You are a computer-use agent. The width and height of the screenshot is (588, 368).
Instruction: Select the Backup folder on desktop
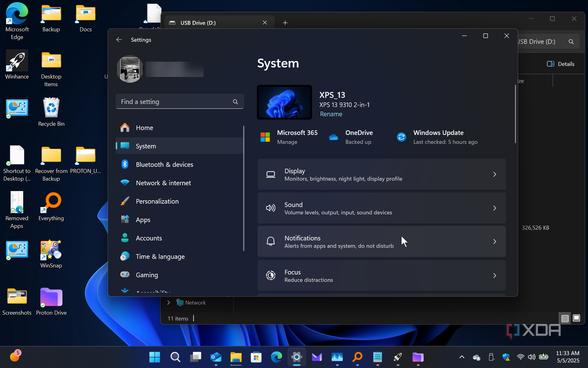pos(51,18)
